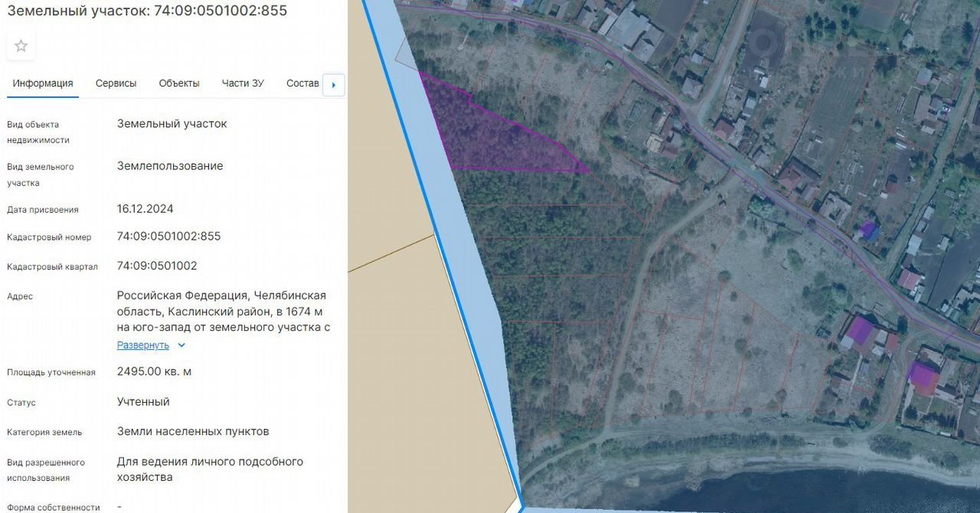Click the star favorite icon
Viewport: 980px width, 513px height.
pos(21,46)
